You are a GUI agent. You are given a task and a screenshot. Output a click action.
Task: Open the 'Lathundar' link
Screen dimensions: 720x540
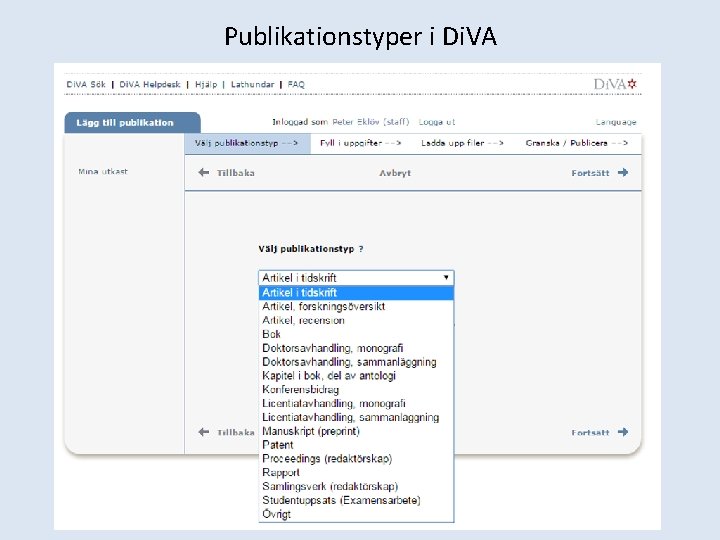click(252, 84)
